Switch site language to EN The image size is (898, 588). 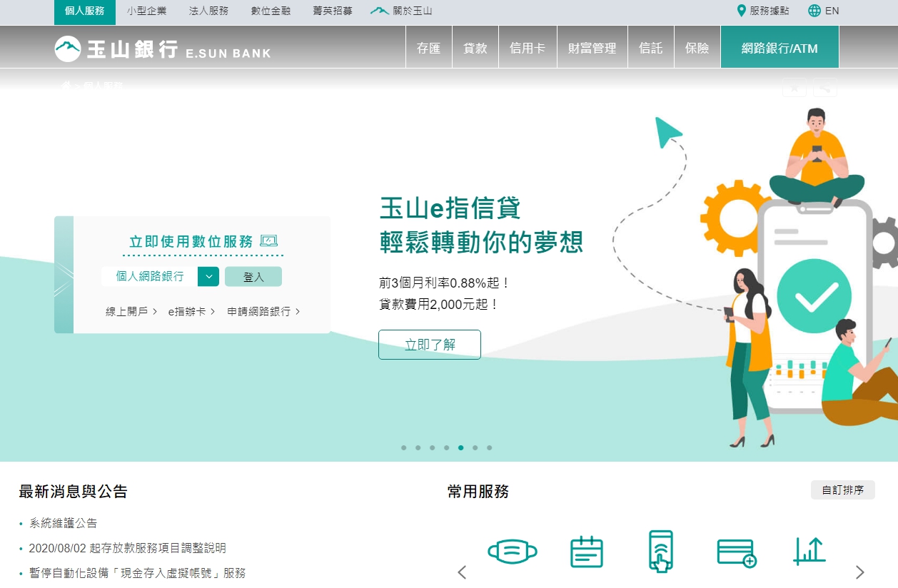coord(824,11)
